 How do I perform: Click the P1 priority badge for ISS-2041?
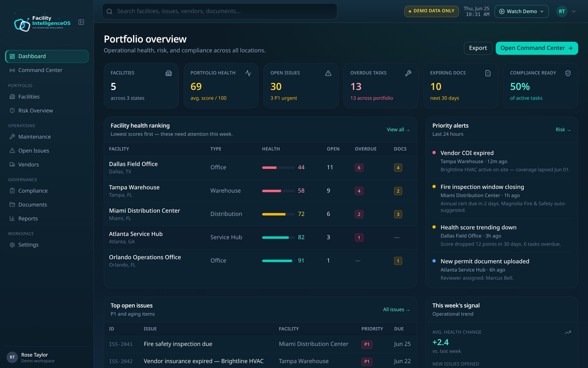pyautogui.click(x=367, y=344)
